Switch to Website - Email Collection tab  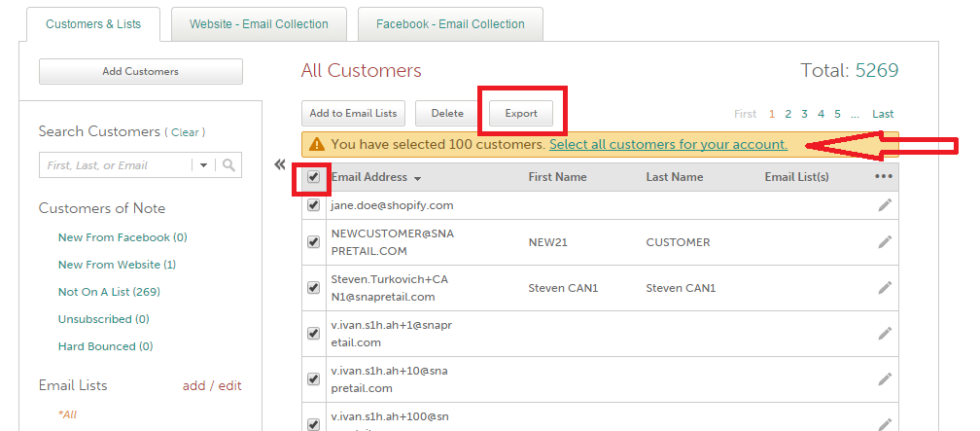(259, 24)
